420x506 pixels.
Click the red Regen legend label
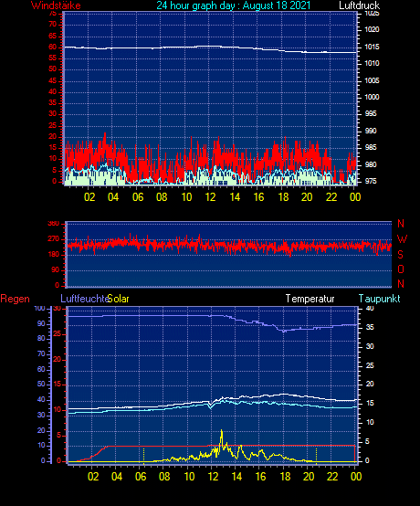tap(15, 299)
